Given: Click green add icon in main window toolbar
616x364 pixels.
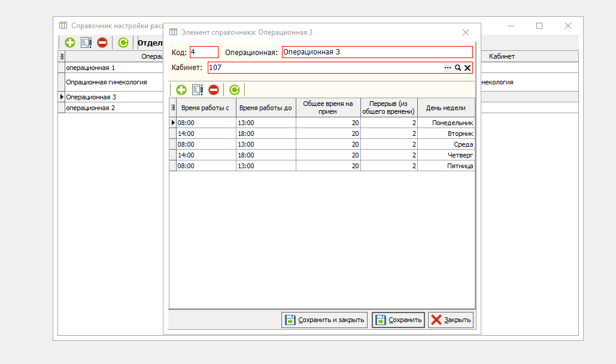Looking at the screenshot, I should [70, 43].
